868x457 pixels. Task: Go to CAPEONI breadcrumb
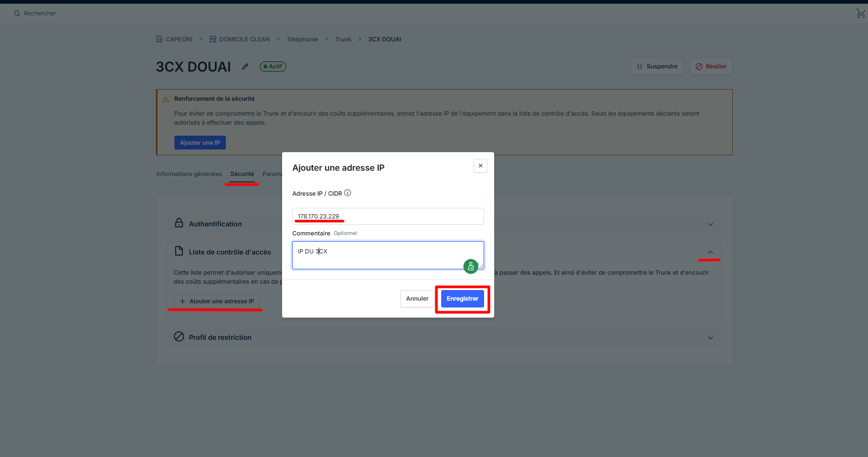[179, 39]
